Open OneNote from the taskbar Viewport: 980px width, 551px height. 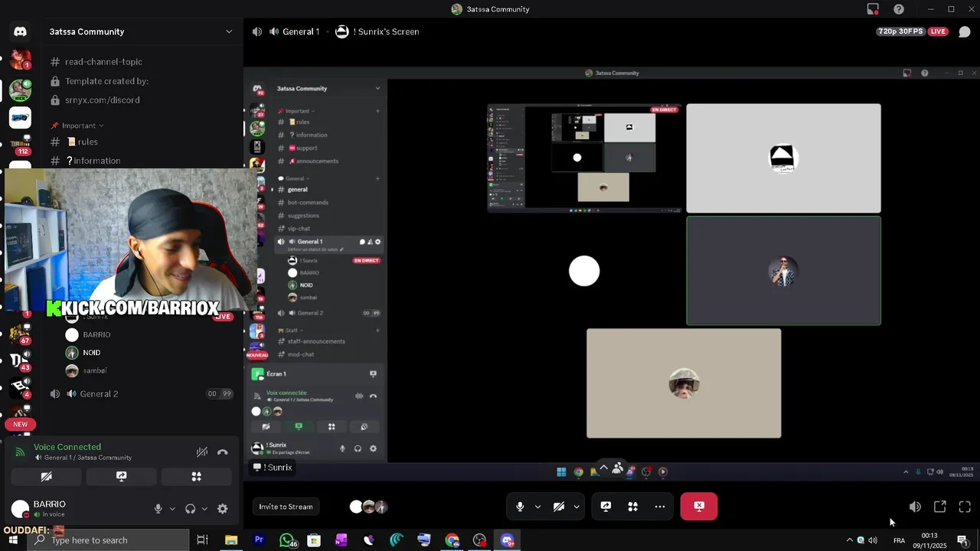(341, 540)
